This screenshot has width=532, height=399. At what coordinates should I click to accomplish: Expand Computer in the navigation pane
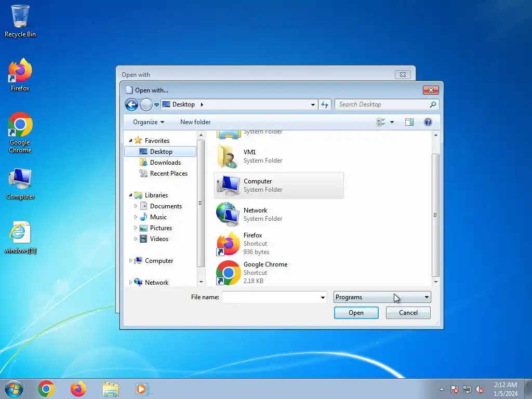(x=130, y=261)
